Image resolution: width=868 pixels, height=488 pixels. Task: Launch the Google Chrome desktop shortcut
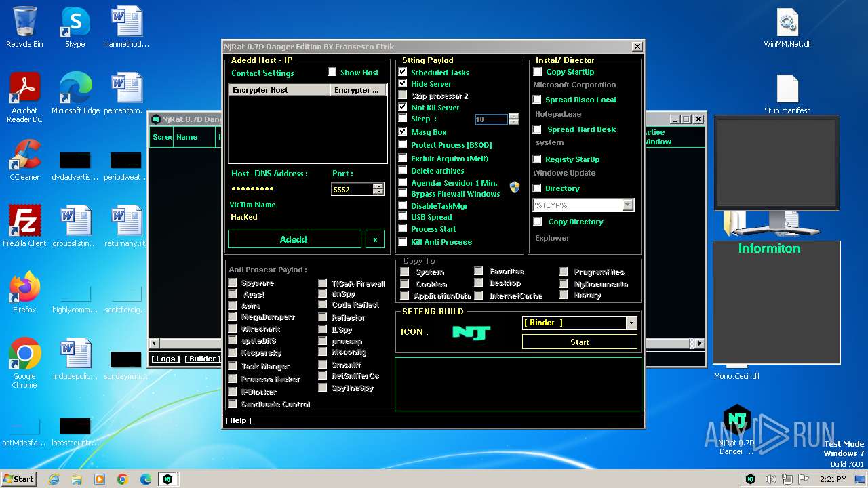24,363
